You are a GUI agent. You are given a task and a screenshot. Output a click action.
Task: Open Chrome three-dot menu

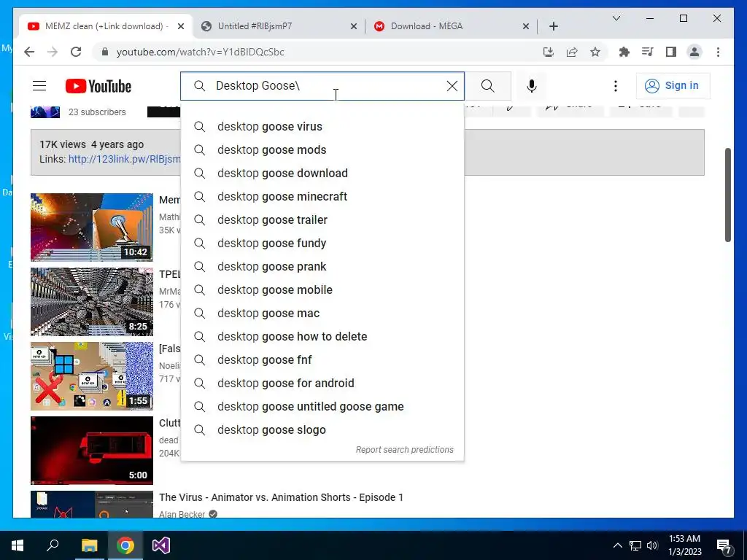(718, 52)
